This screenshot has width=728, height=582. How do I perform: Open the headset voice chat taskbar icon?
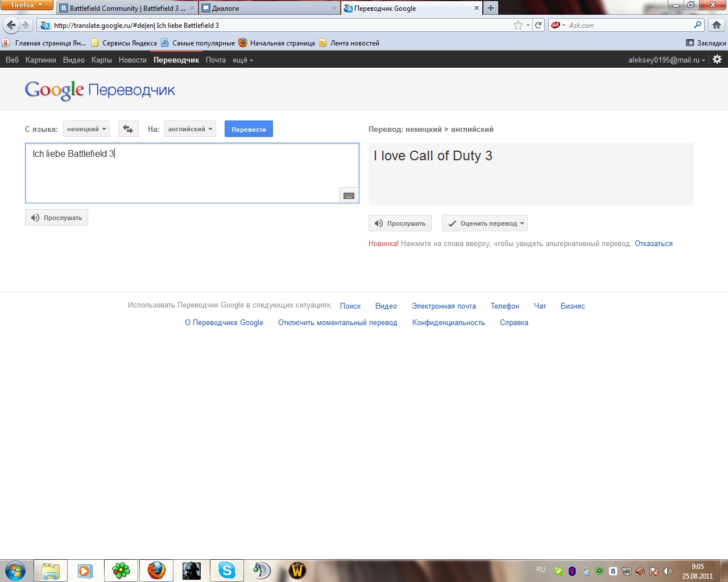pos(262,571)
